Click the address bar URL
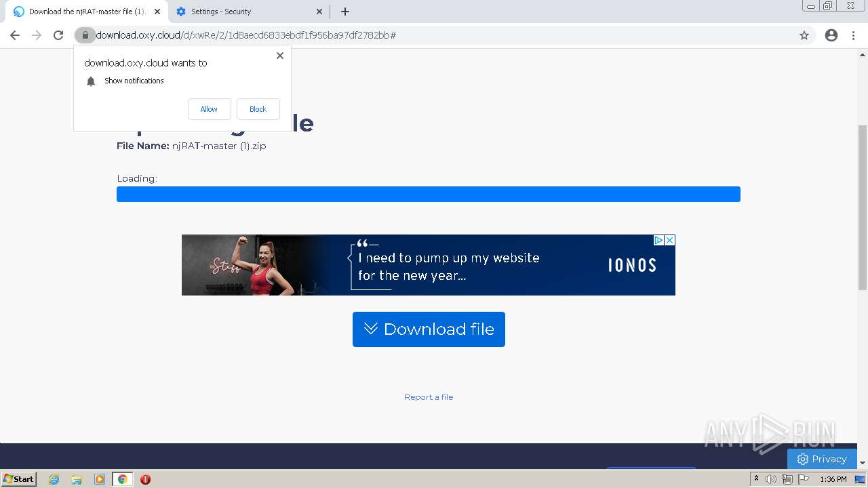The height and width of the screenshot is (488, 868). [245, 35]
